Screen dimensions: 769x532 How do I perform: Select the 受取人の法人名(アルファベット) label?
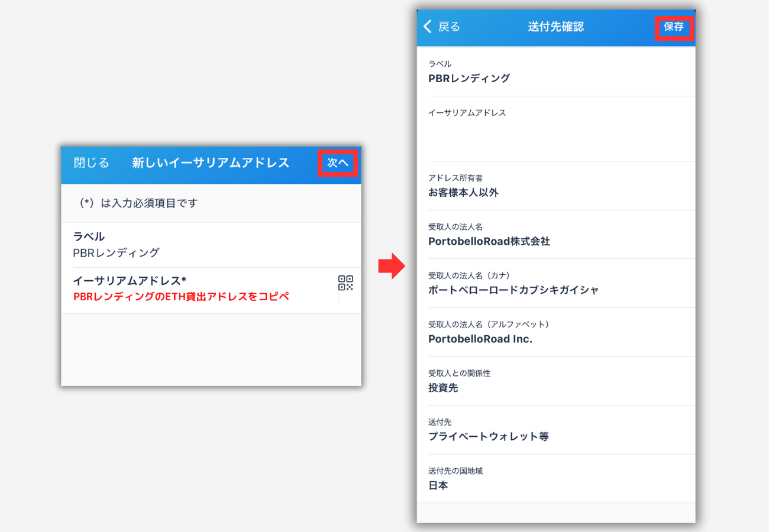tap(489, 324)
